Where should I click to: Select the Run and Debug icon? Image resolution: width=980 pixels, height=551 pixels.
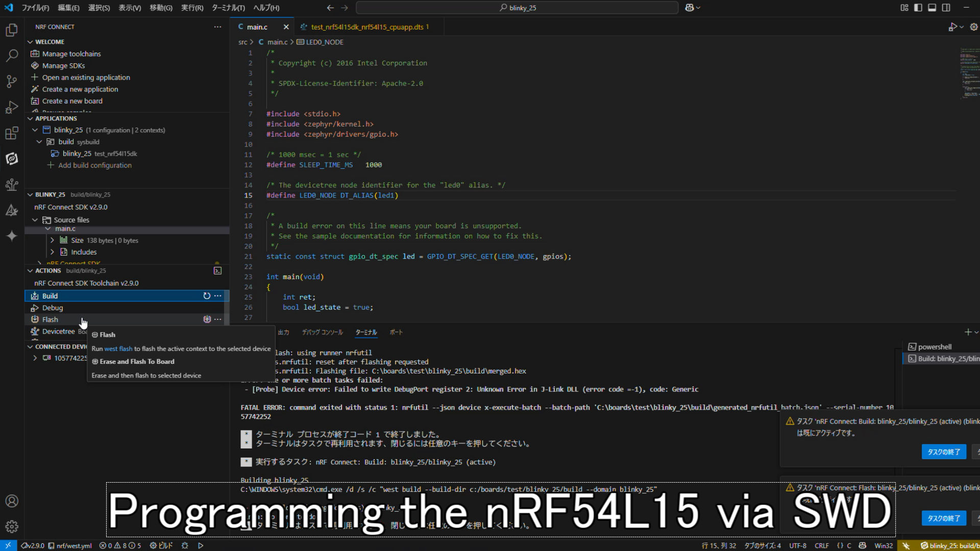tap(11, 107)
